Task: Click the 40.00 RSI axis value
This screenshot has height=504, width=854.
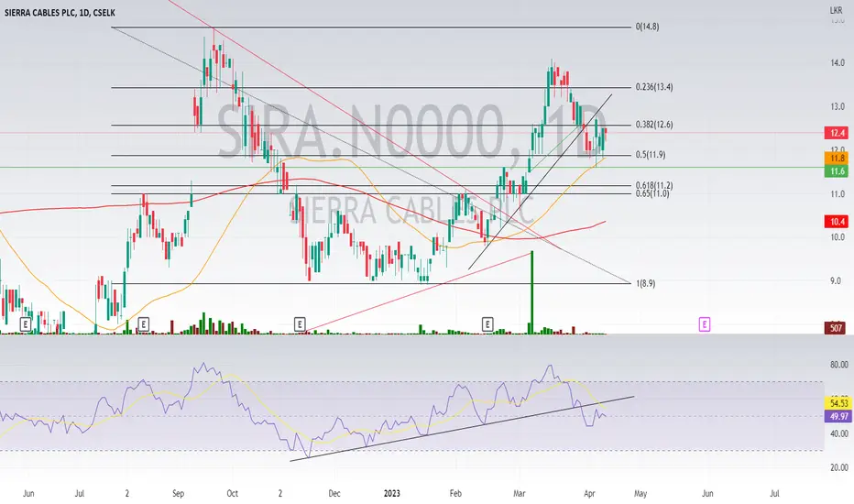Action: 838,433
